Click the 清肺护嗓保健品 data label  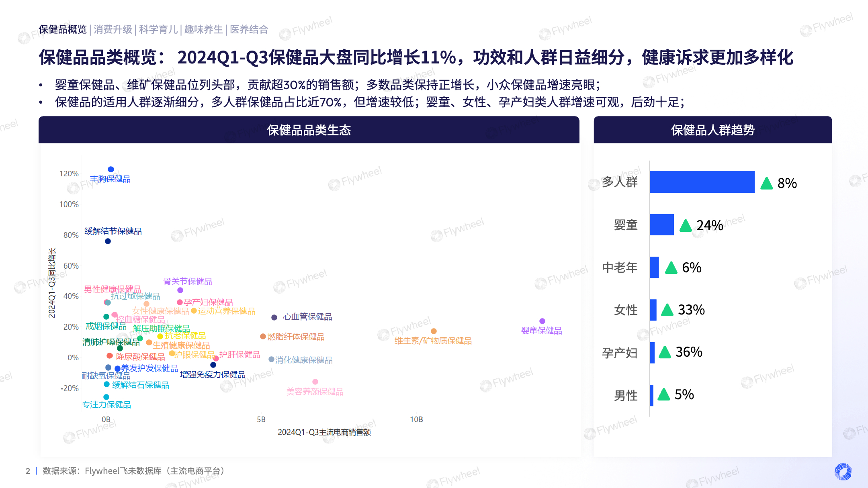coord(111,342)
